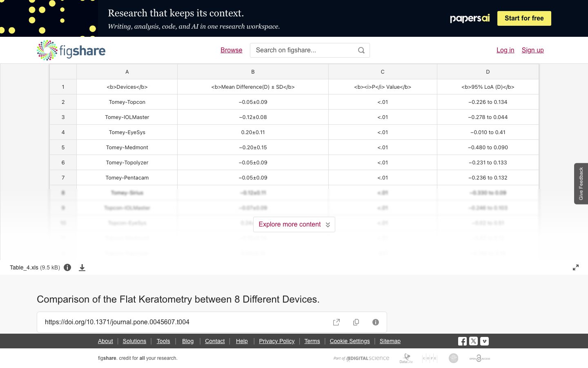Open the figshare X profile
Image resolution: width=588 pixels, height=368 pixels.
pos(473,341)
